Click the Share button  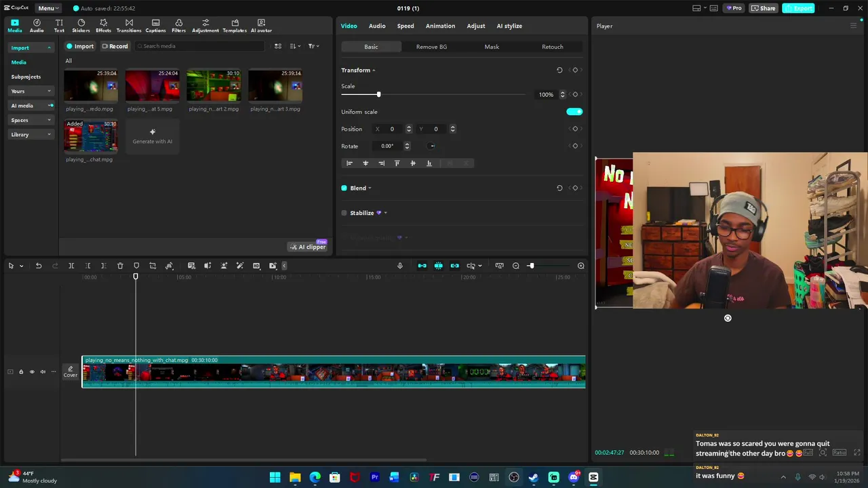(x=763, y=8)
